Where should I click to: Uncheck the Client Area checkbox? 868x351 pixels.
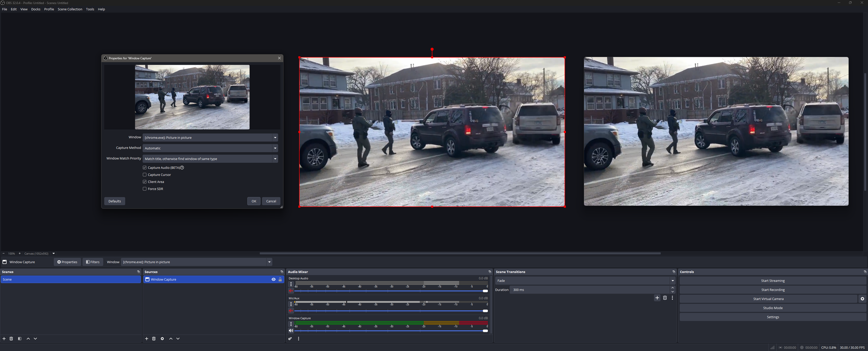click(x=145, y=182)
